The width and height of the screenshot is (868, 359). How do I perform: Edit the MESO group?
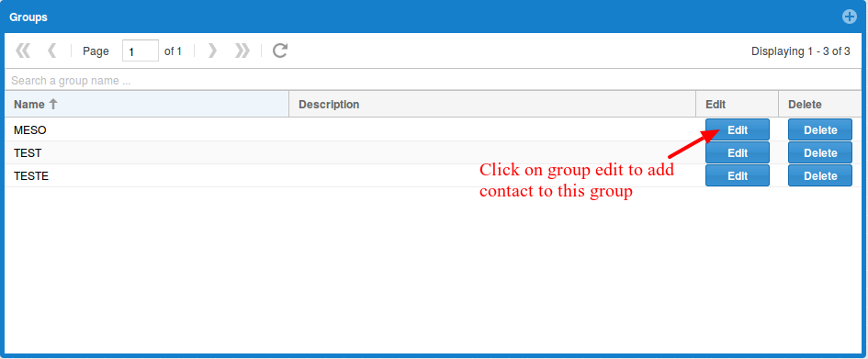point(738,130)
